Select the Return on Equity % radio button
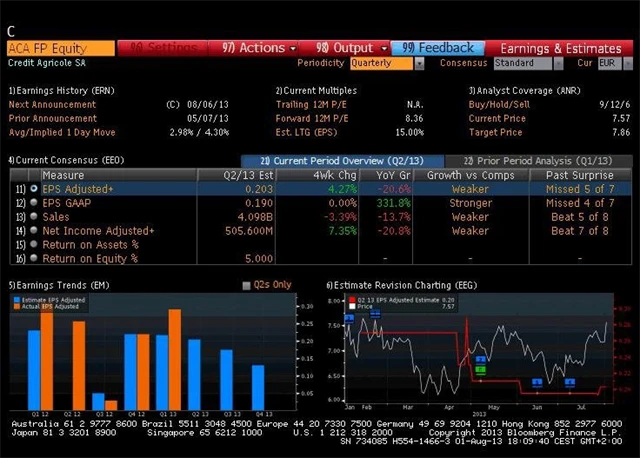The image size is (640, 458). click(34, 258)
